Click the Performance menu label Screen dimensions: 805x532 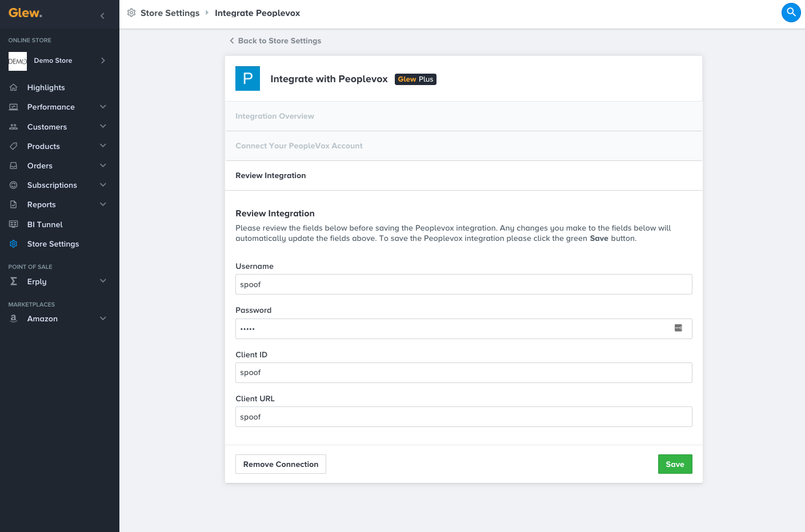point(51,107)
